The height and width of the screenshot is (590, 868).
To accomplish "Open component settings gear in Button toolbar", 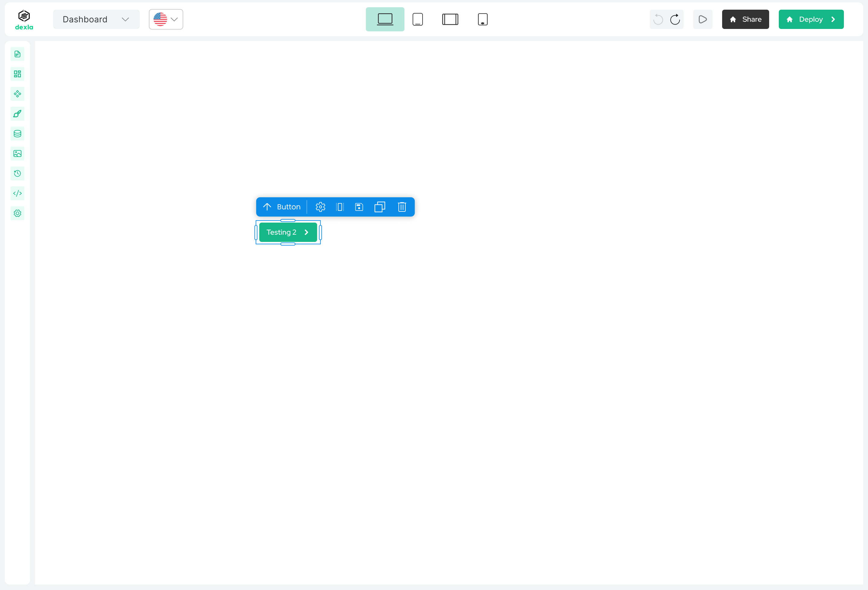I will [x=320, y=207].
